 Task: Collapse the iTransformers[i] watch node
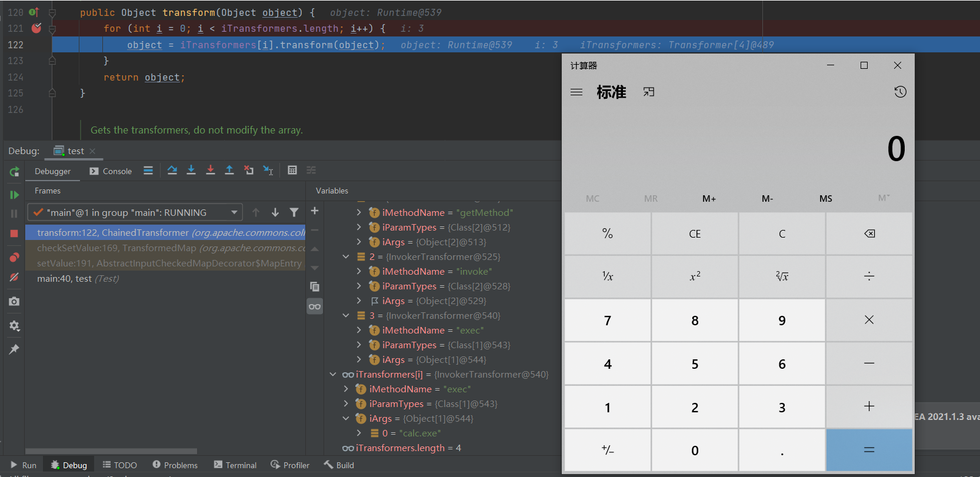coord(333,374)
